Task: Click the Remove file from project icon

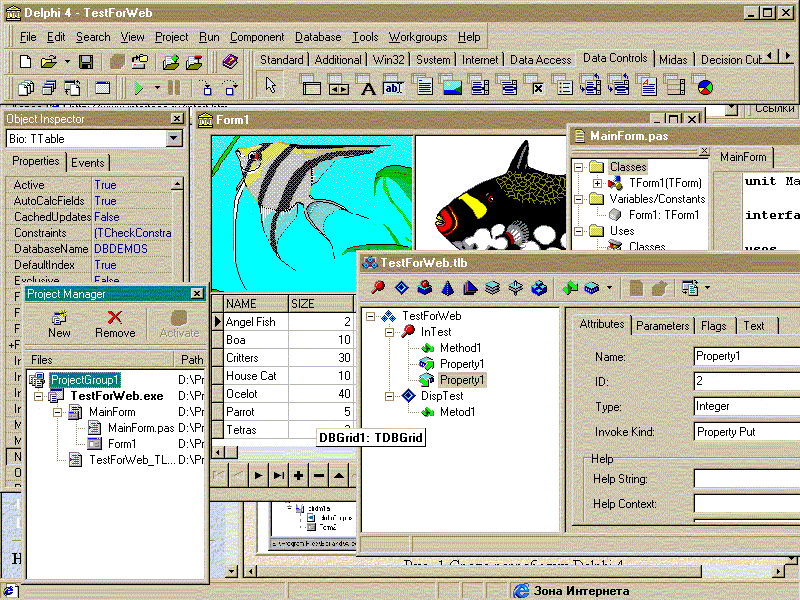Action: coord(194,62)
